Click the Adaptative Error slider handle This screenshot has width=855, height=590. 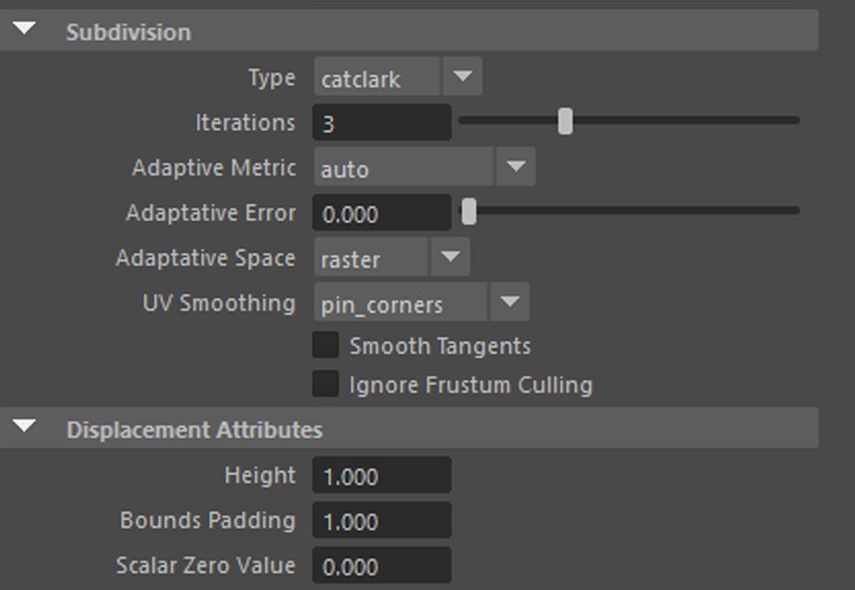(468, 211)
